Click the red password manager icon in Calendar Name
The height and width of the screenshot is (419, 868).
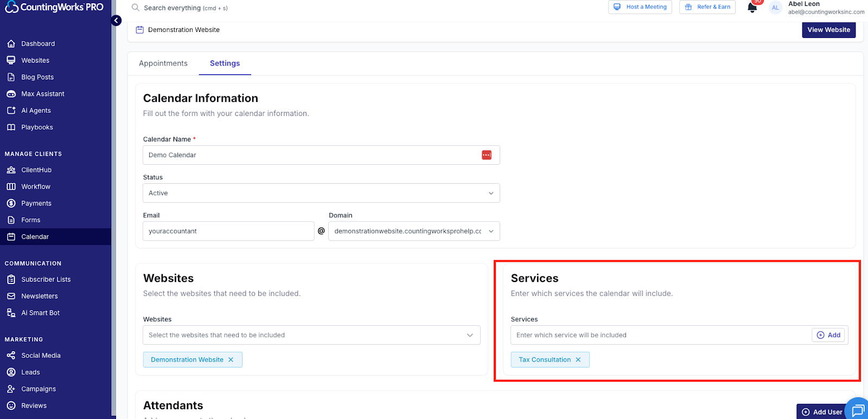point(487,155)
